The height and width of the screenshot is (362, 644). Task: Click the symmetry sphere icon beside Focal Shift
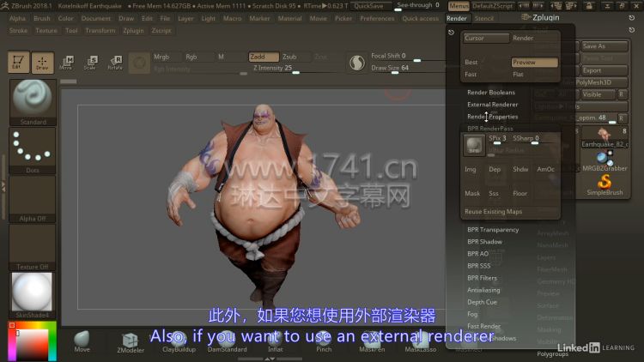(357, 63)
